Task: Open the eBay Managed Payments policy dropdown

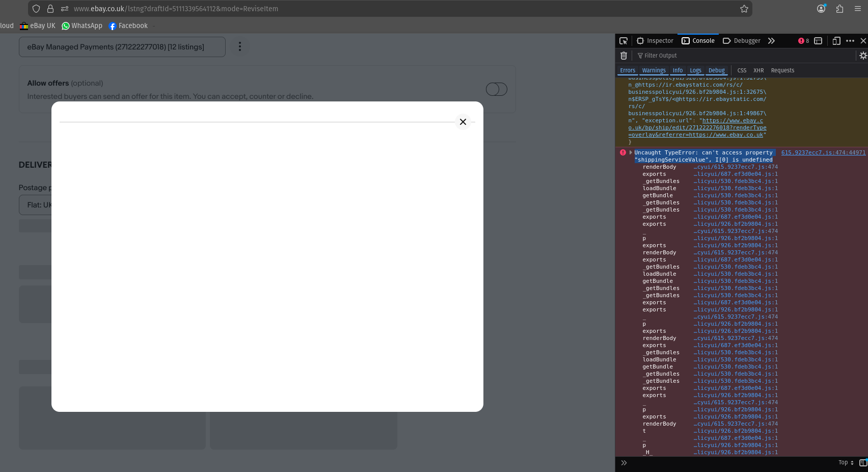Action: [x=122, y=47]
